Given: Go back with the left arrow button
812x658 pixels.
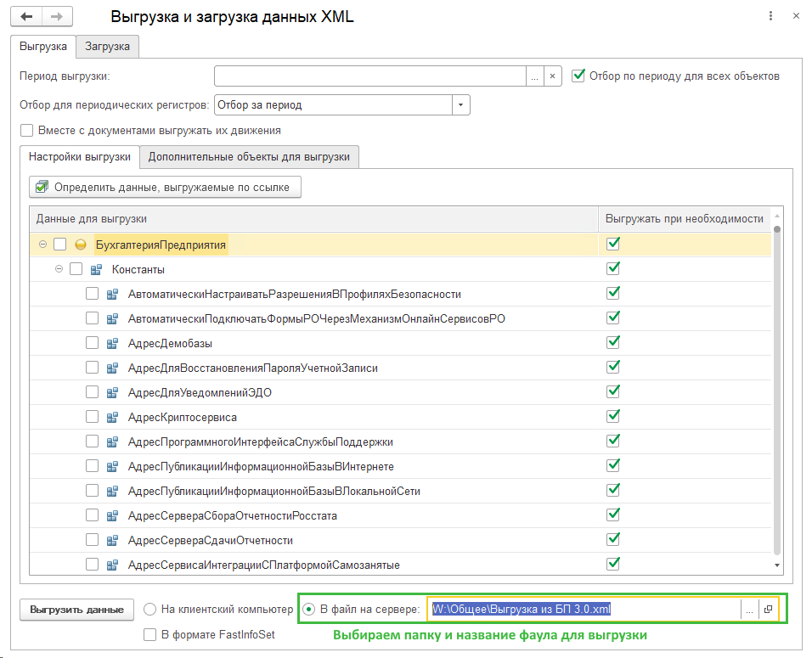Looking at the screenshot, I should click(x=26, y=17).
